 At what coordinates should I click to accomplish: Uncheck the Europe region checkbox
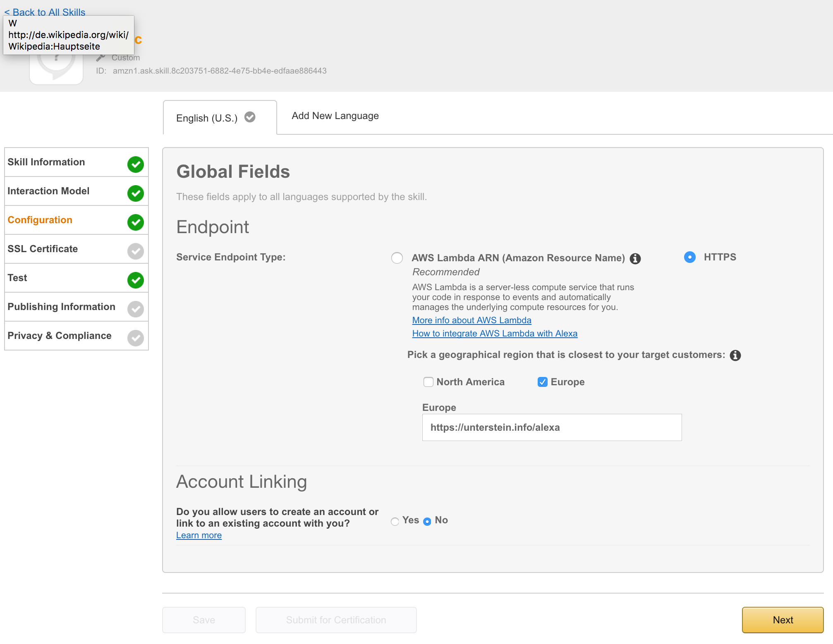pyautogui.click(x=542, y=382)
